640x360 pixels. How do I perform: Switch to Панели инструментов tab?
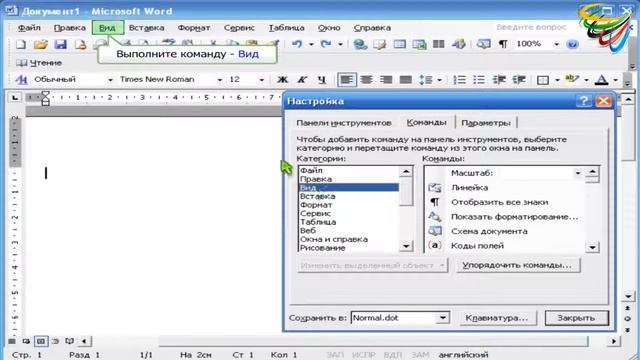[344, 123]
